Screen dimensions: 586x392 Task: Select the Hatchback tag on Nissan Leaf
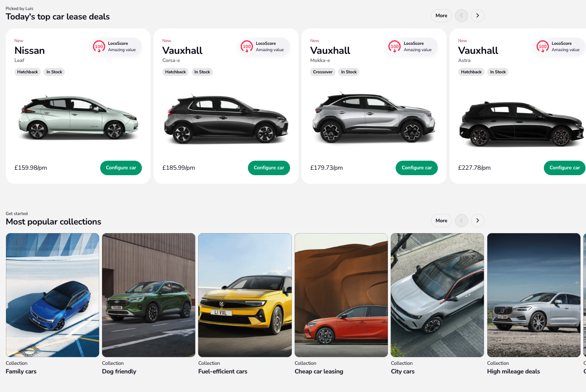(x=28, y=72)
